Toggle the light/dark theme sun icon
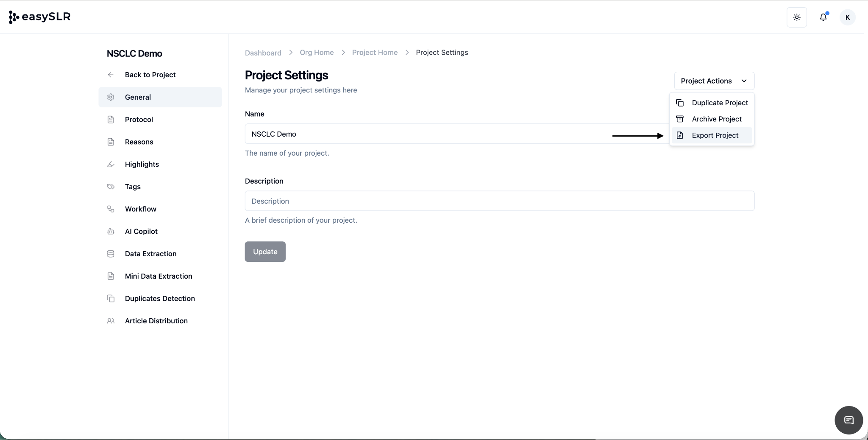This screenshot has width=868, height=440. [797, 17]
